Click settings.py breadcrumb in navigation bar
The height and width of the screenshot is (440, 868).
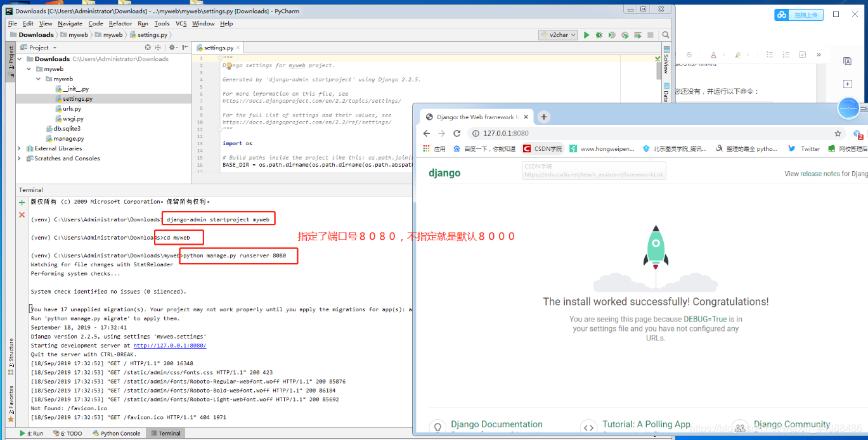pos(149,35)
